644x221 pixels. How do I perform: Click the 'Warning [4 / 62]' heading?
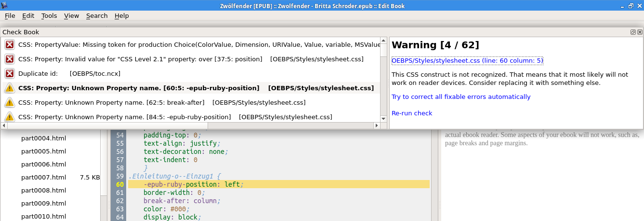pyautogui.click(x=435, y=45)
